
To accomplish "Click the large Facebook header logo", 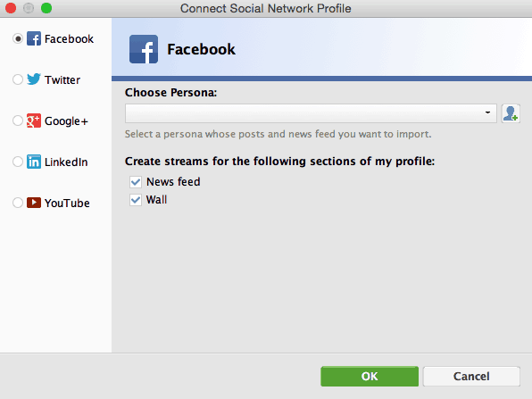I will click(144, 49).
